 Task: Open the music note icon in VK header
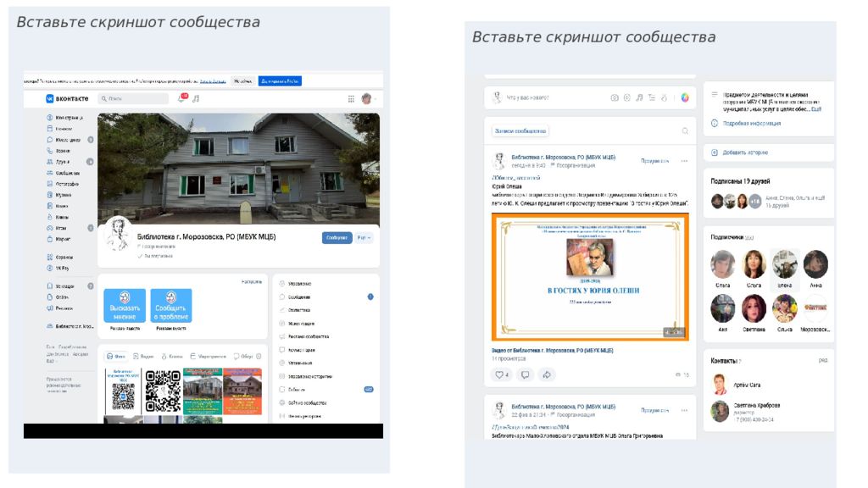click(196, 98)
